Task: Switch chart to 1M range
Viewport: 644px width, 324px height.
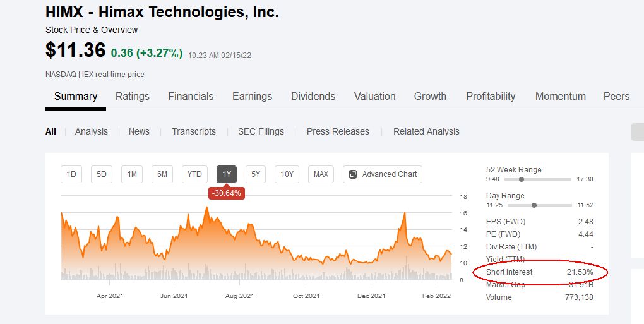Action: click(x=132, y=174)
